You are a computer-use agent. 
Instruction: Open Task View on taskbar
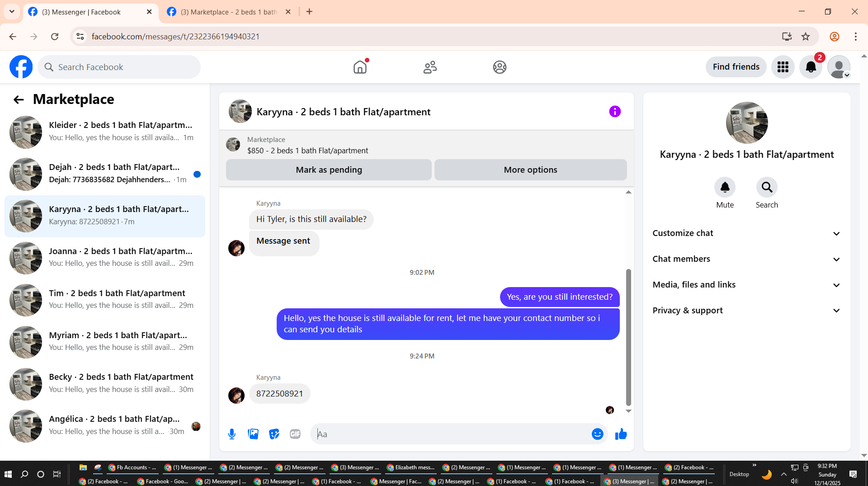(x=57, y=474)
